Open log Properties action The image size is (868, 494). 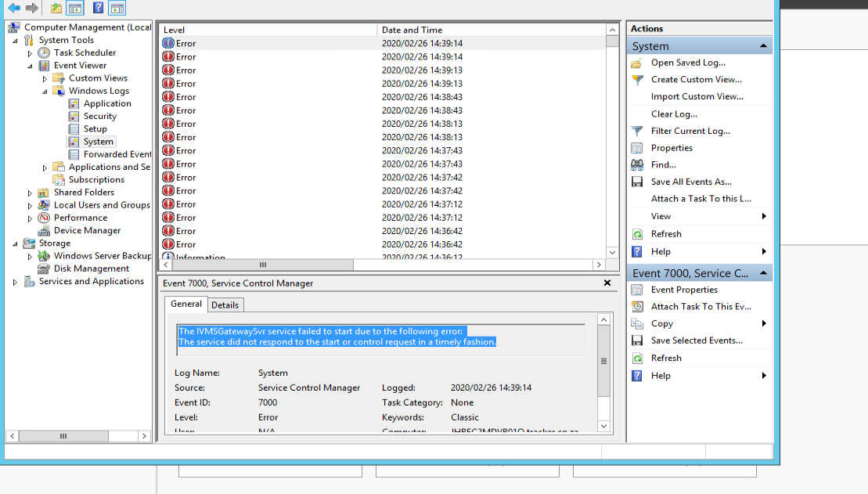[672, 148]
